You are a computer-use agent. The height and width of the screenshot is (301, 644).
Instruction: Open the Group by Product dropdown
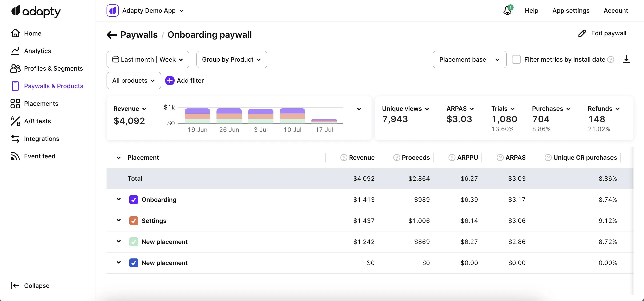click(x=231, y=59)
